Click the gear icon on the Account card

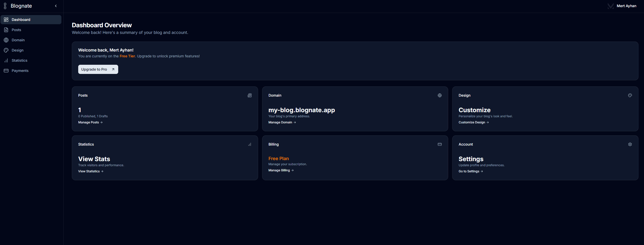tap(630, 144)
